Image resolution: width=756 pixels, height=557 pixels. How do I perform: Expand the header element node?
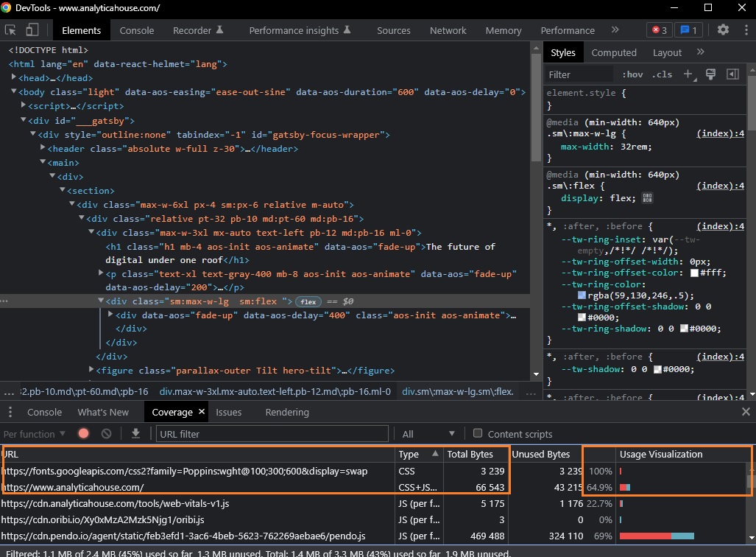pyautogui.click(x=43, y=147)
